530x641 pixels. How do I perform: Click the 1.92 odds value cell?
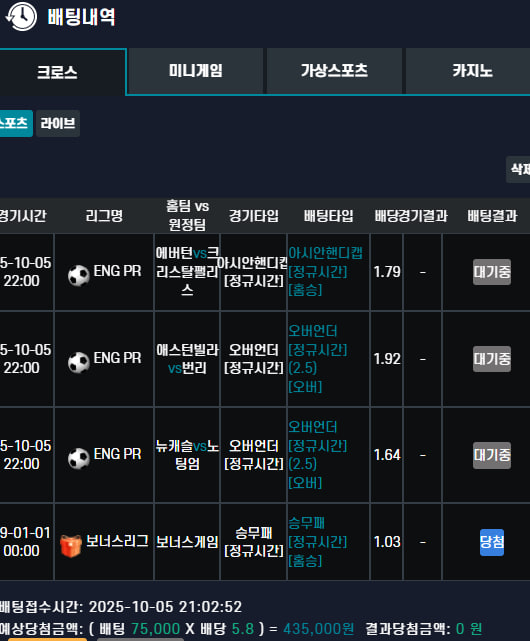[x=387, y=359]
